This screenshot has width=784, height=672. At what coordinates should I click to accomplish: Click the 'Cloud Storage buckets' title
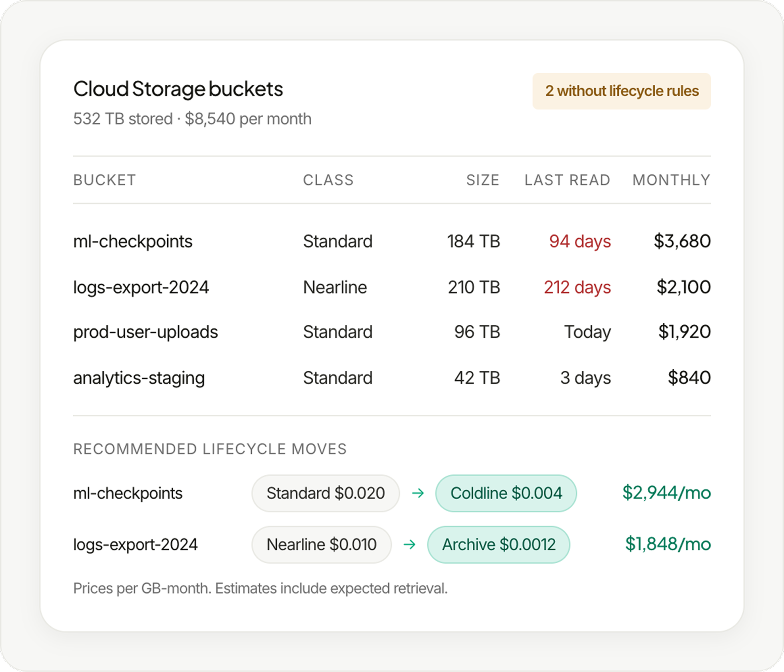pos(178,89)
